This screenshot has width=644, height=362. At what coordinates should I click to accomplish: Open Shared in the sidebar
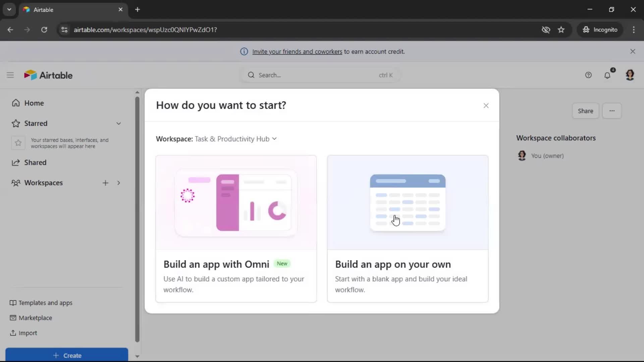[35, 163]
